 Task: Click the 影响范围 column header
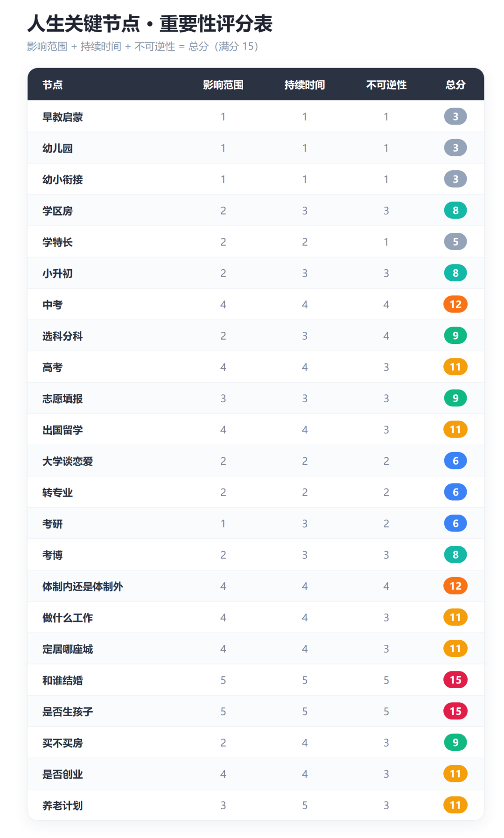223,84
